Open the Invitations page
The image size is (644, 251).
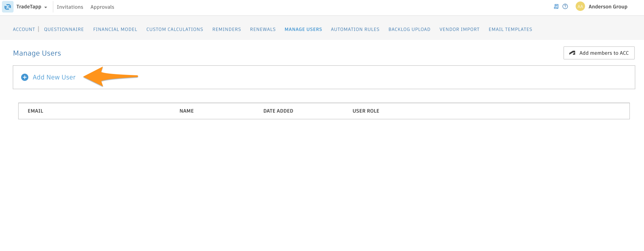pos(70,7)
